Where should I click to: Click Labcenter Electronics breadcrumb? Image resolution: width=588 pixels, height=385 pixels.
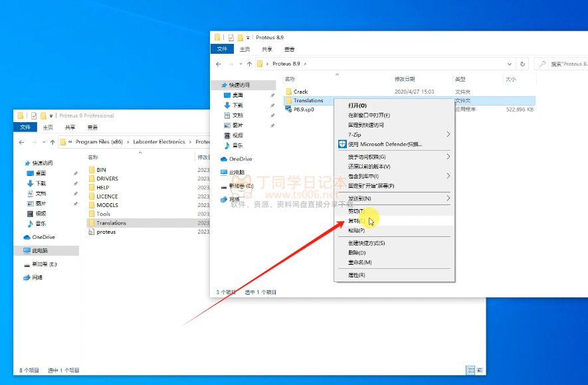tap(159, 141)
